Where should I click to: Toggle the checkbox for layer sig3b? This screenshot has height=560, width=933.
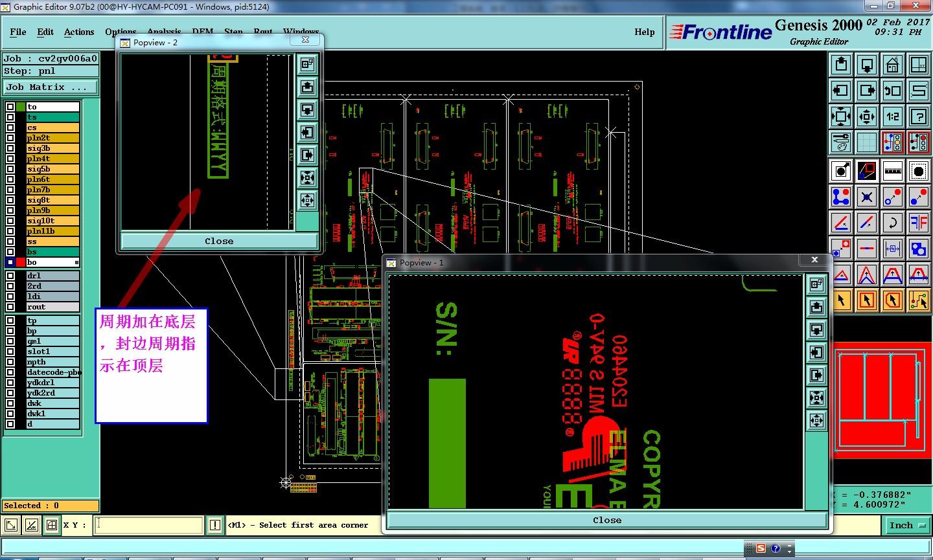(10, 148)
